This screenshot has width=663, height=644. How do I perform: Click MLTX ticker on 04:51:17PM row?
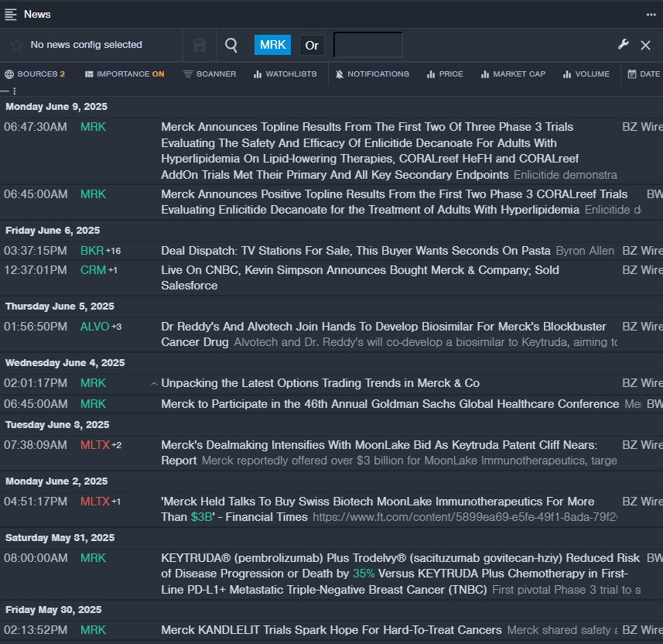[x=94, y=502]
